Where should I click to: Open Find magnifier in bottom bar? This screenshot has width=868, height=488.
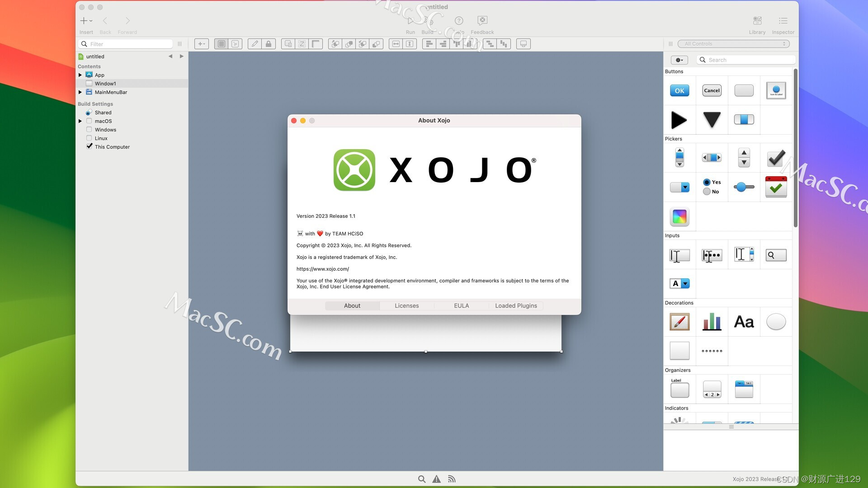click(x=422, y=479)
